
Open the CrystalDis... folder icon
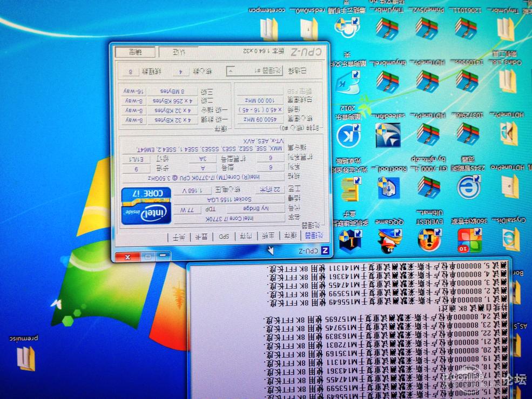pyautogui.click(x=510, y=240)
